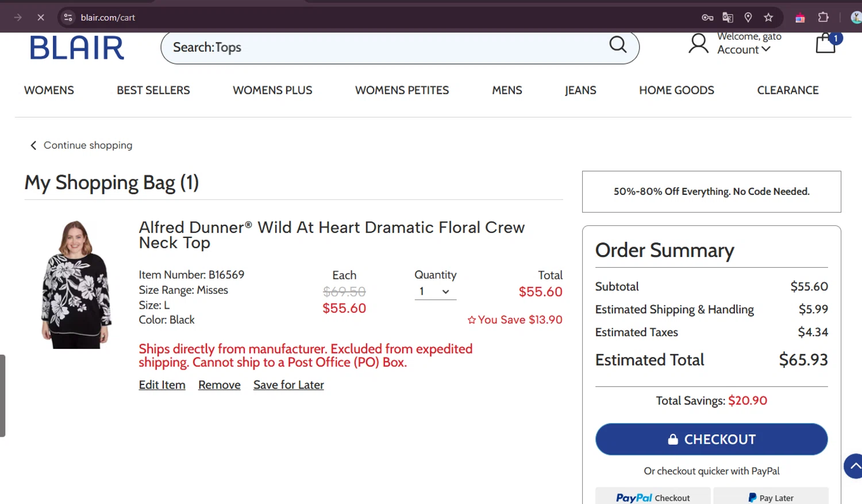The height and width of the screenshot is (504, 862).
Task: Open the WOMENS menu
Action: [49, 90]
